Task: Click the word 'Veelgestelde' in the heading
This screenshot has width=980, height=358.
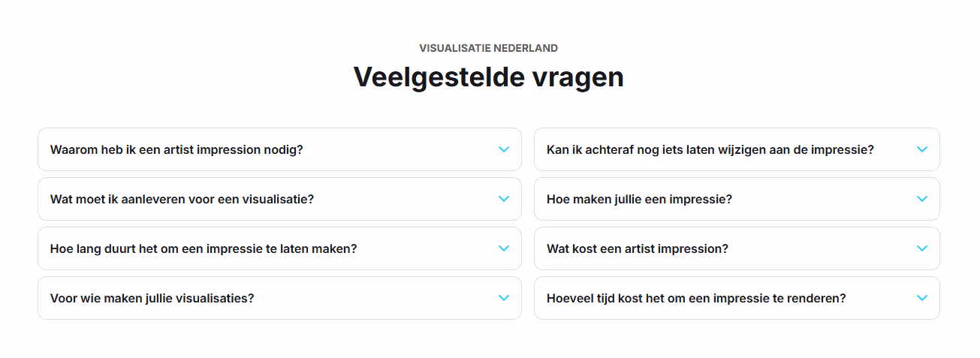Action: point(441,77)
